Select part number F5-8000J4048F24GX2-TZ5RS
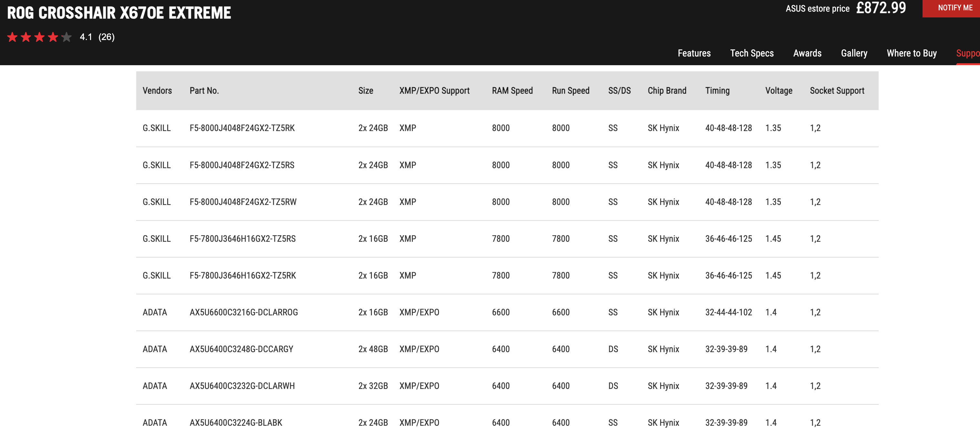 [242, 165]
